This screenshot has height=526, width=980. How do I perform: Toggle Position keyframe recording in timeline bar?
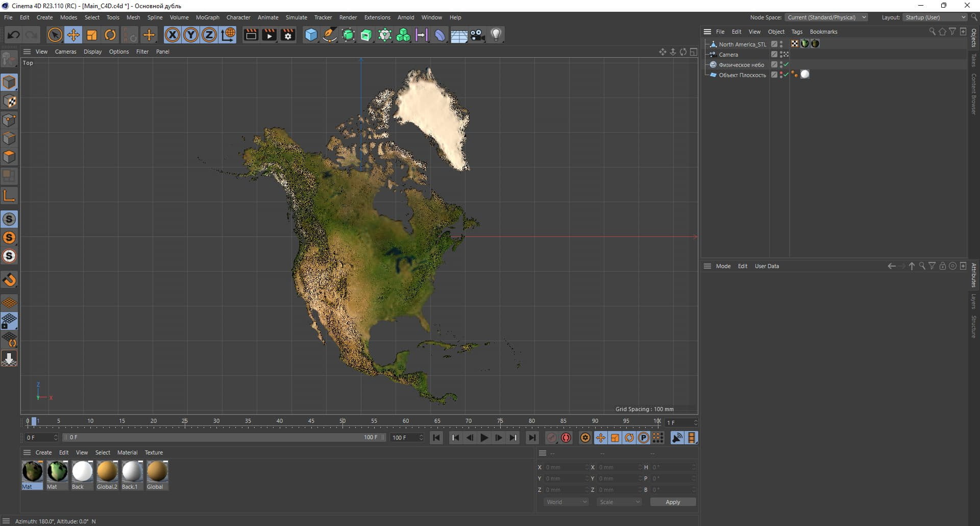(x=601, y=438)
